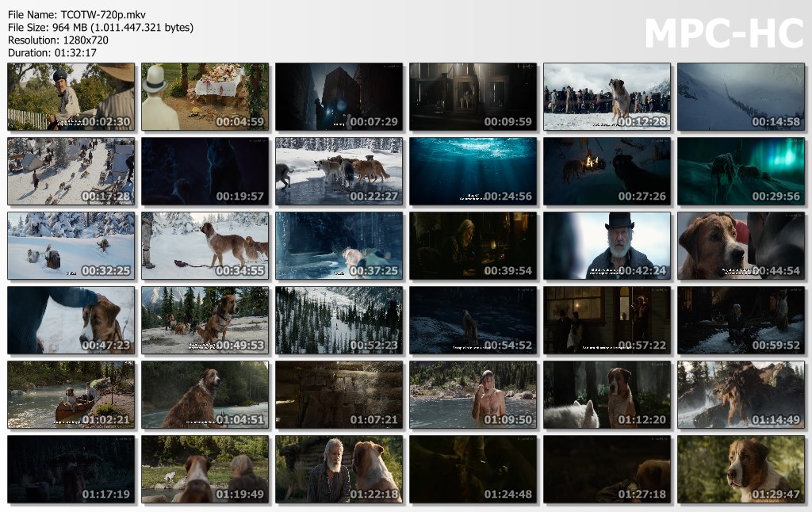Open the frame at 00:22:27

(x=339, y=171)
